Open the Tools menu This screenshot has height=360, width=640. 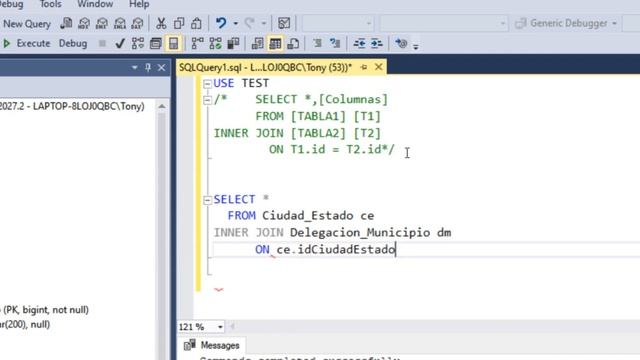[x=50, y=4]
